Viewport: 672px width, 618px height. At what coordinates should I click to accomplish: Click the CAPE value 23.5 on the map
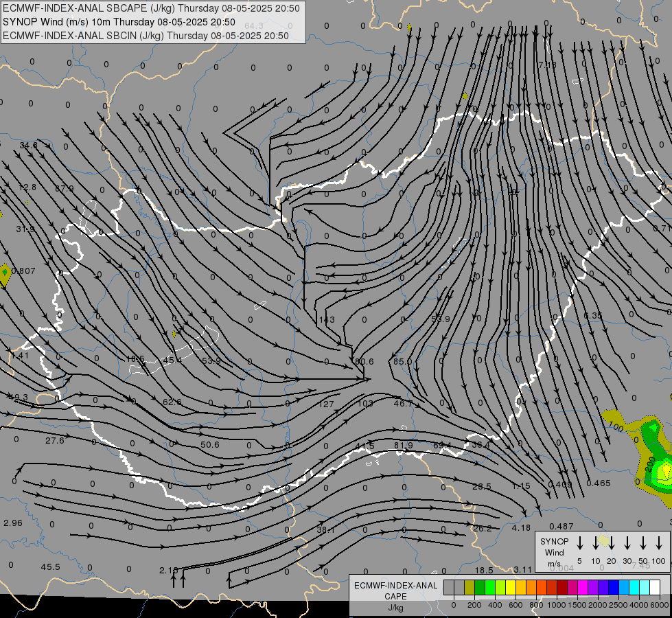tap(482, 487)
